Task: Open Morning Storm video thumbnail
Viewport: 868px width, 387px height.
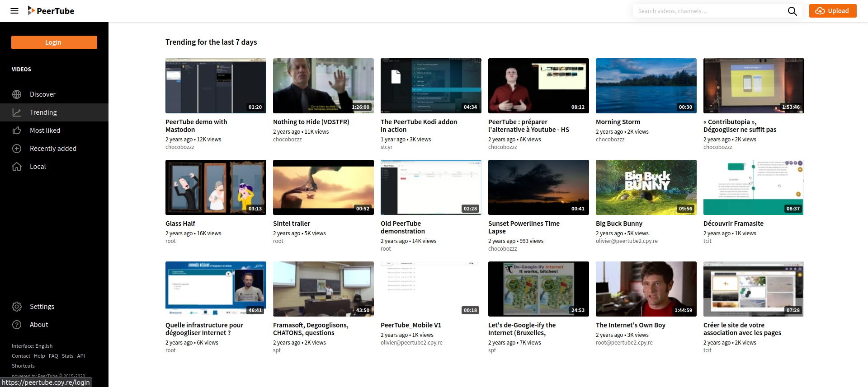Action: 646,86
